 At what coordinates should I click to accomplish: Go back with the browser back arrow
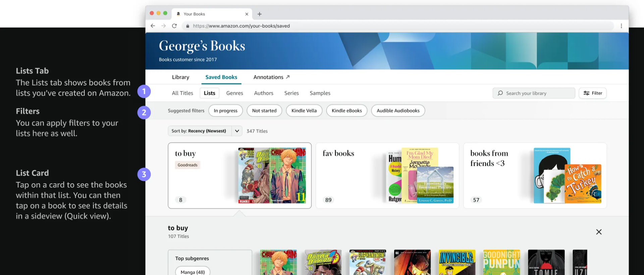pos(153,26)
